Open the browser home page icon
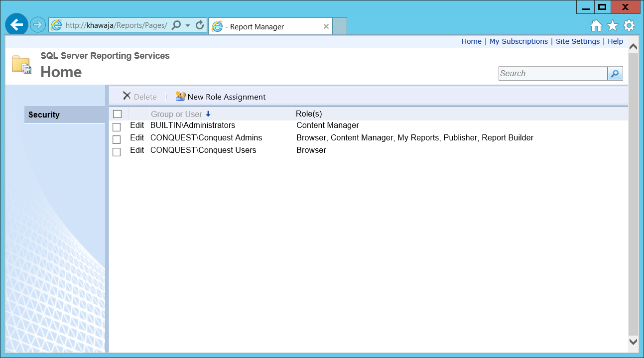Image resolution: width=644 pixels, height=358 pixels. point(596,26)
